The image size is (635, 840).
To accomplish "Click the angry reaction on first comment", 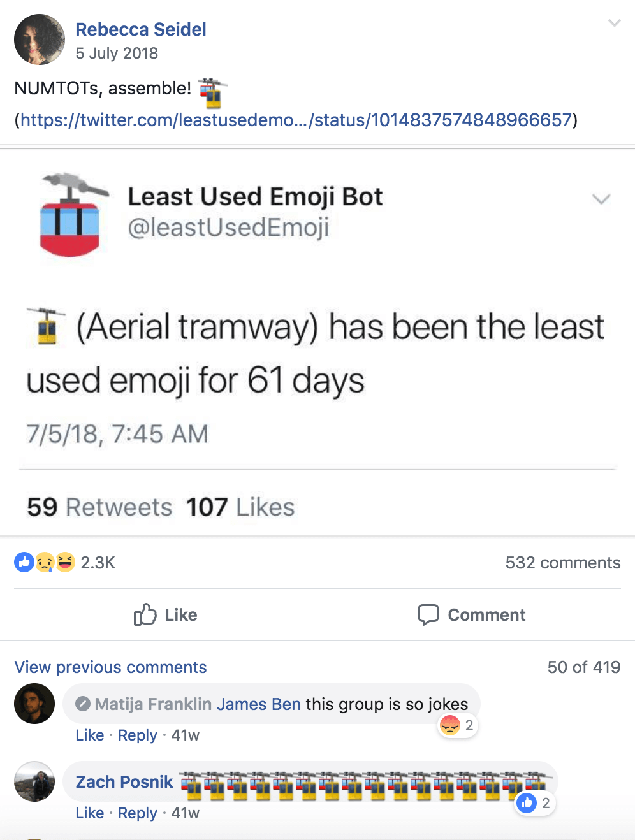I will [450, 725].
